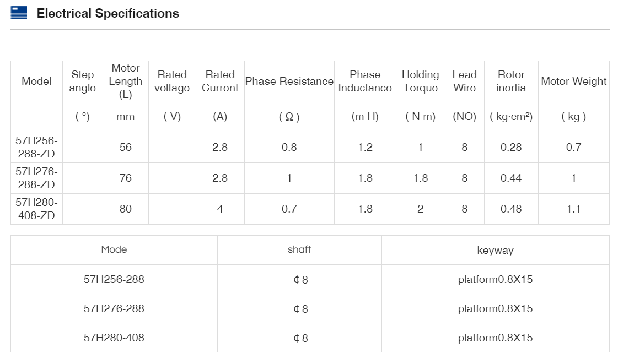Image resolution: width=618 pixels, height=364 pixels.
Task: Click the keyway header in lower table
Action: [495, 251]
